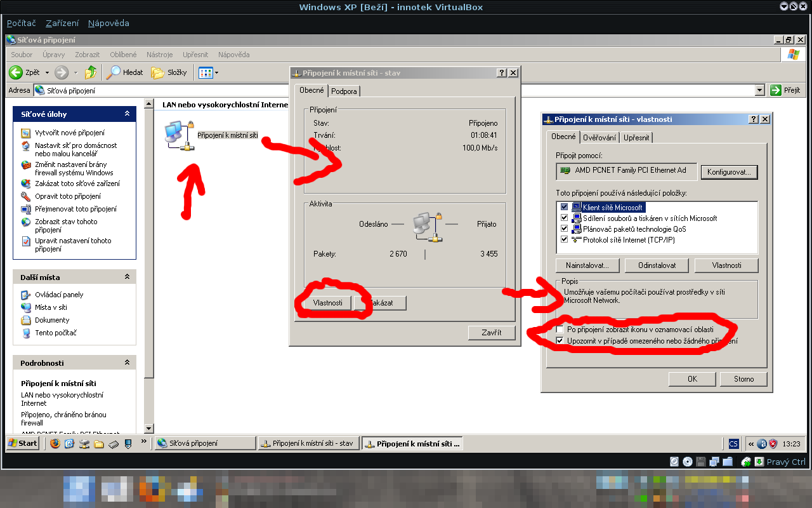Open the VirtualBox Zařízení menu
Viewport: 812px width, 508px height.
[62, 23]
